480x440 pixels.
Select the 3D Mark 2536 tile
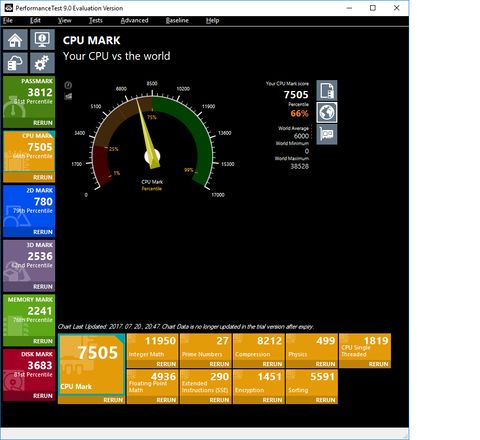pos(29,261)
